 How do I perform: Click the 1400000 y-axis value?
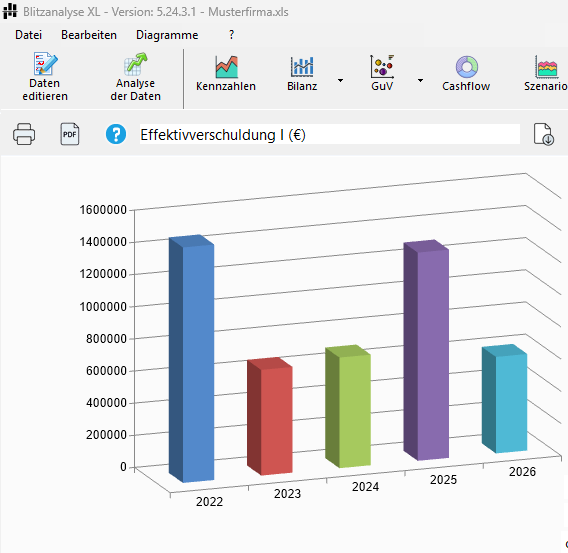click(x=103, y=242)
